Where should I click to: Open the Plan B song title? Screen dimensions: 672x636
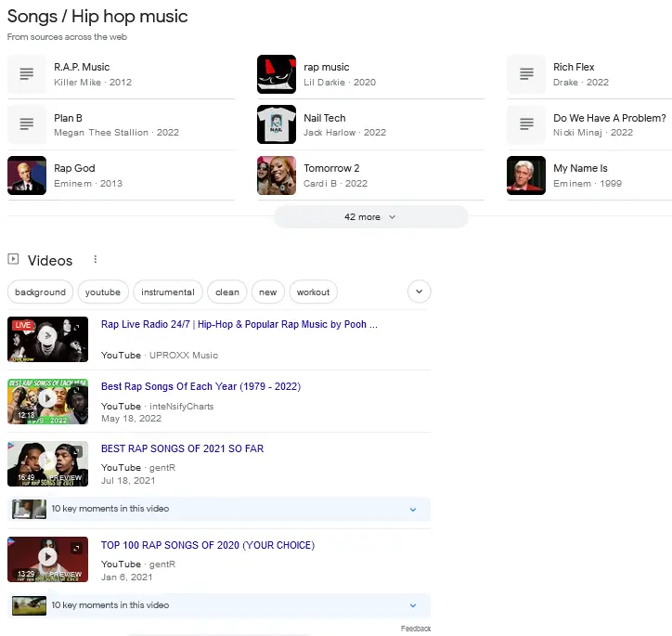68,118
